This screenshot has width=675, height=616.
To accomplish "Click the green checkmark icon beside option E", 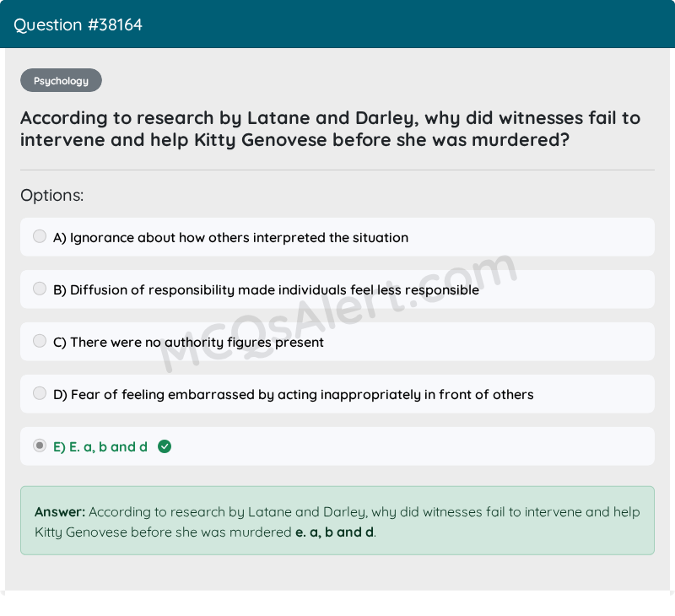I will coord(165,446).
